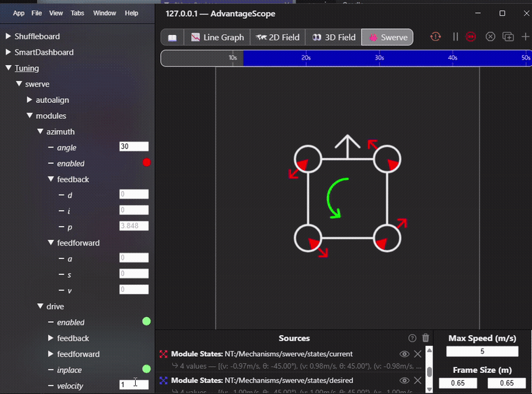Viewport: 532px width, 394px height.
Task: Expand the autoalign tree node
Action: [29, 99]
